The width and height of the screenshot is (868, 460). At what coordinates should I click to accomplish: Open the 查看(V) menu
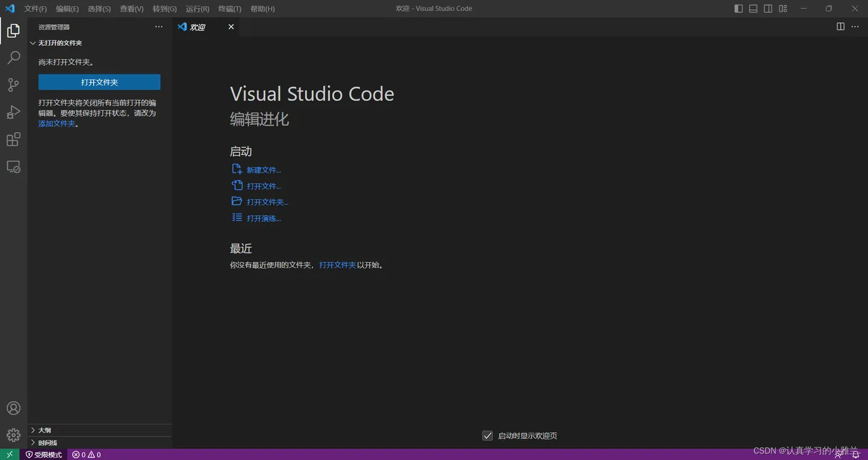click(x=131, y=9)
